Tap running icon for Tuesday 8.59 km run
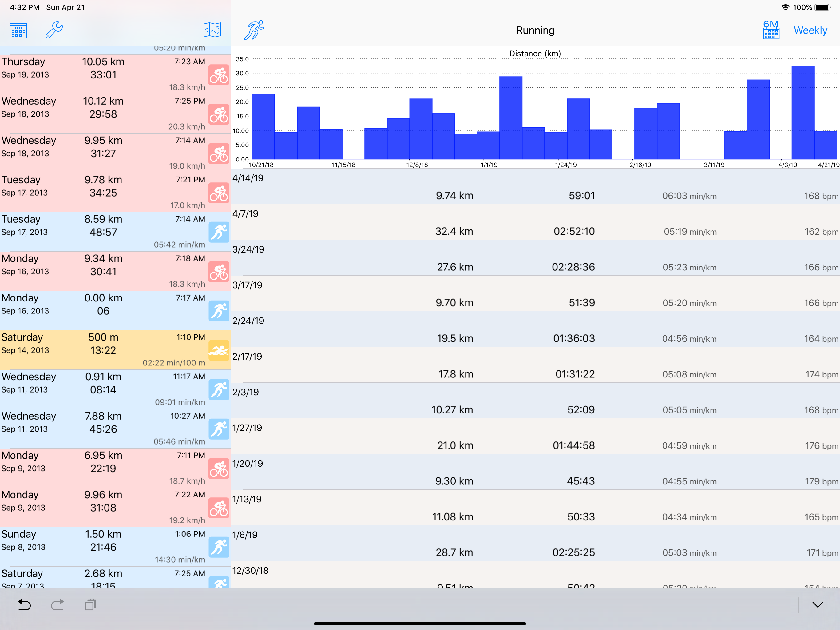 click(x=219, y=232)
